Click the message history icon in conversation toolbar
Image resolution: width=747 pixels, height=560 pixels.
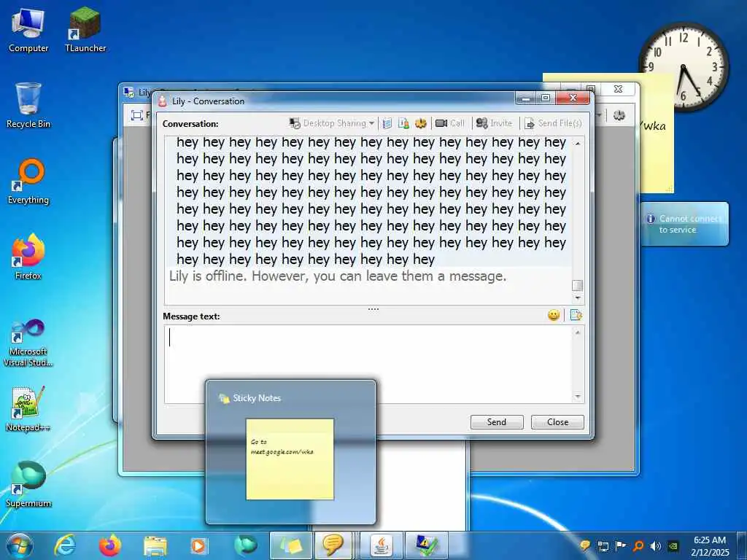pos(387,123)
